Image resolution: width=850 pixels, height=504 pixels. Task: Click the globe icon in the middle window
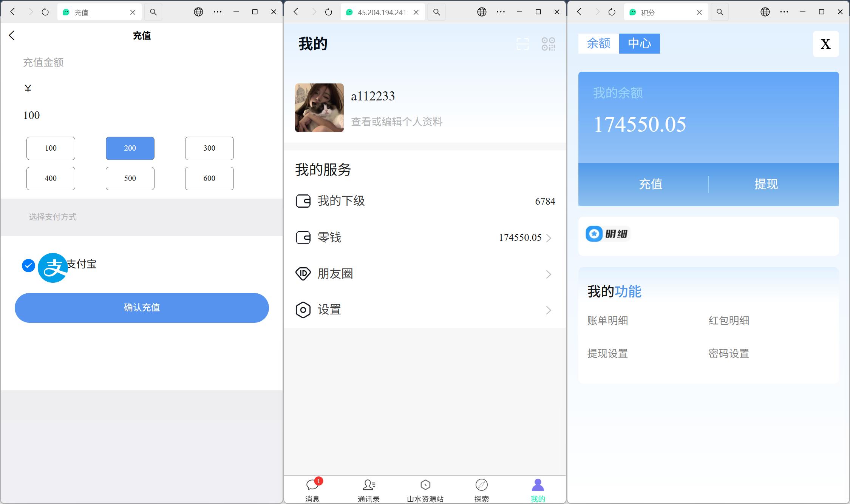point(482,12)
